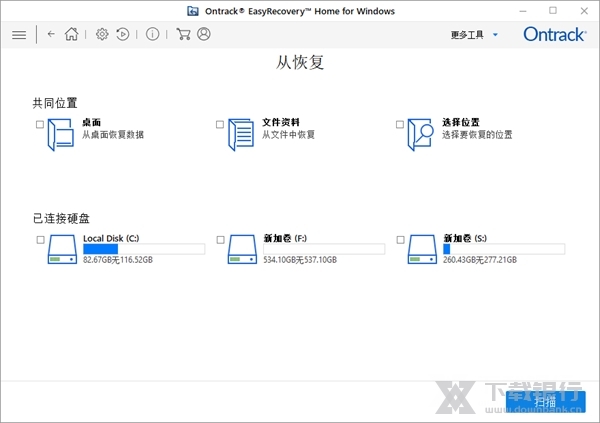The height and width of the screenshot is (423, 600).
Task: Close the EasyRecovery window
Action: point(584,11)
